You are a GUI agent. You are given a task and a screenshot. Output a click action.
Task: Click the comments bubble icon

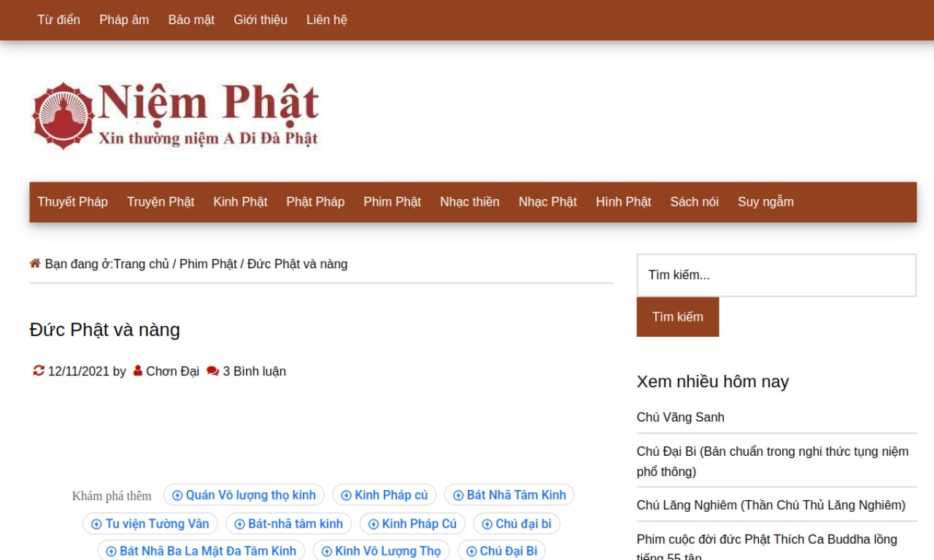[x=213, y=370]
